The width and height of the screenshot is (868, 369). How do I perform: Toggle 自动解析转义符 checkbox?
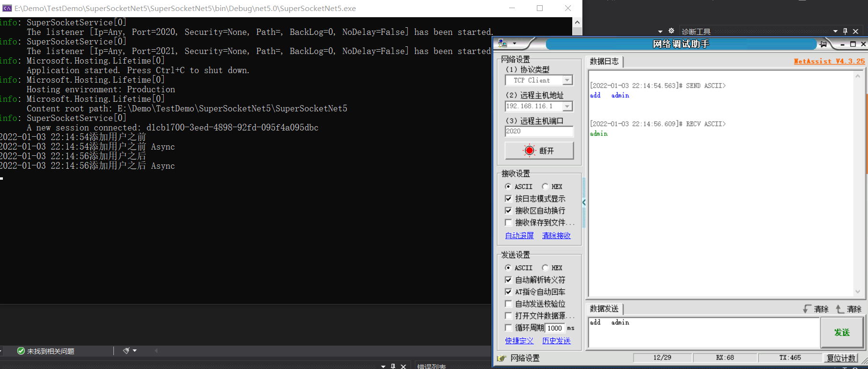(x=508, y=280)
